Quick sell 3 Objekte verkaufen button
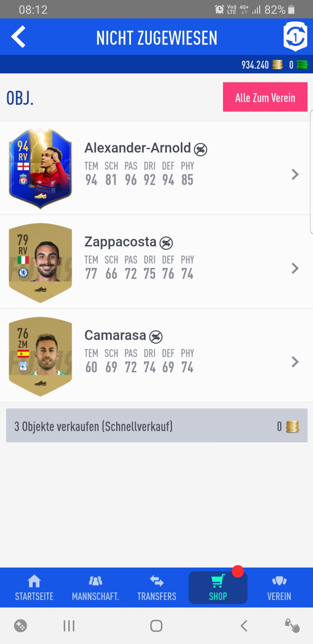 (x=157, y=426)
